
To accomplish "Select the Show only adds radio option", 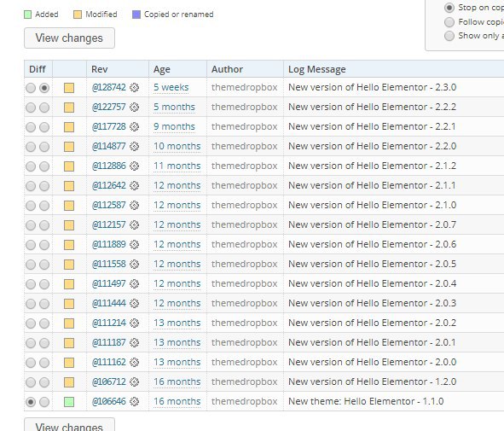I will [x=449, y=36].
